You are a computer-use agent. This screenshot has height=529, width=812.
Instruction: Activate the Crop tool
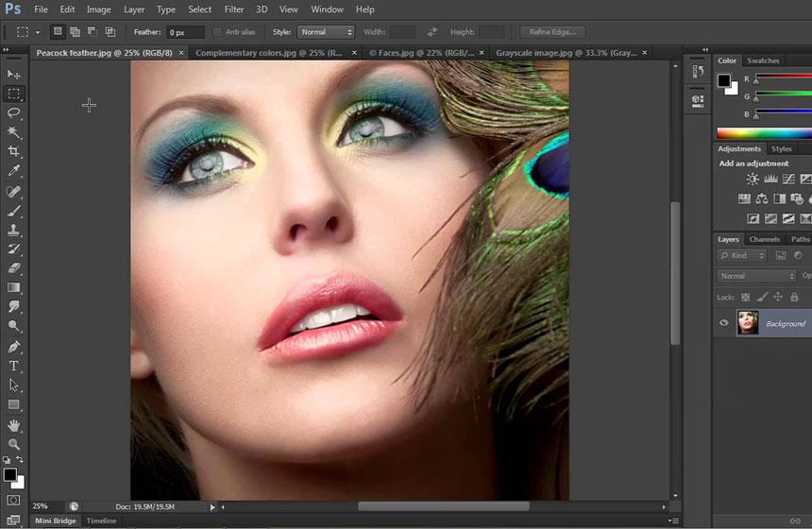coord(14,152)
